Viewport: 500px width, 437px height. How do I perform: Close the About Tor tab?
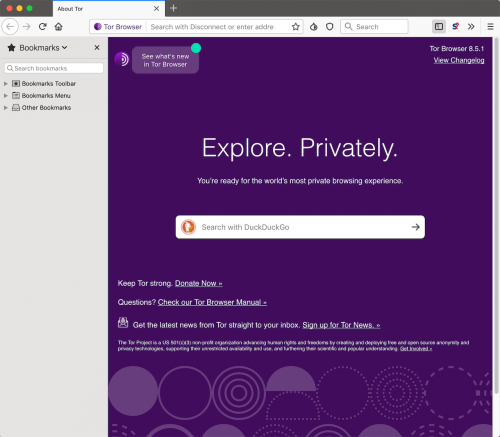click(x=156, y=9)
